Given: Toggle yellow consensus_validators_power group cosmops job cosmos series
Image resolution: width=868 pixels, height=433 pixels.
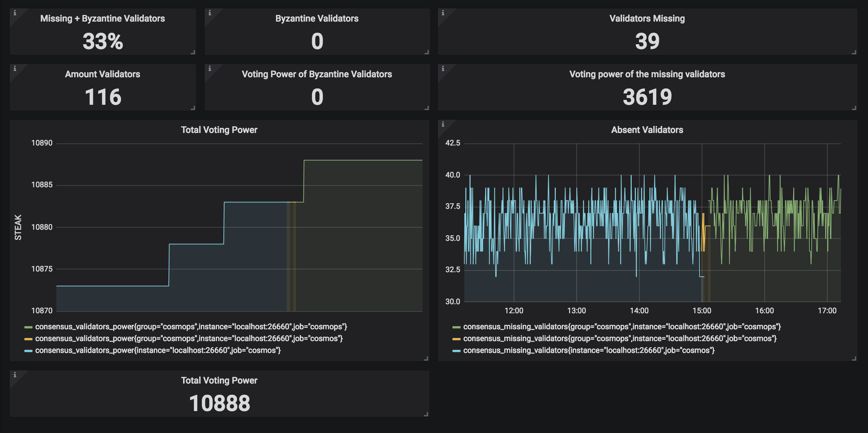Looking at the screenshot, I should 189,339.
